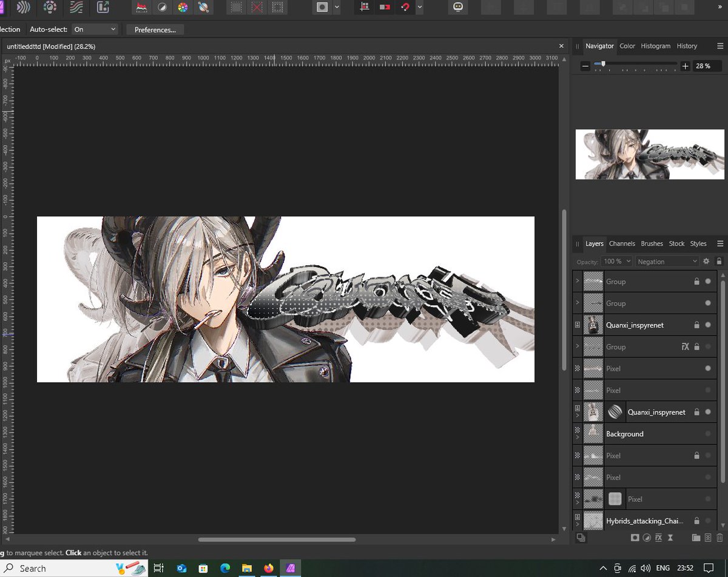Add a Mask Layer from the Layers panel footer
The image size is (728, 577).
click(635, 538)
